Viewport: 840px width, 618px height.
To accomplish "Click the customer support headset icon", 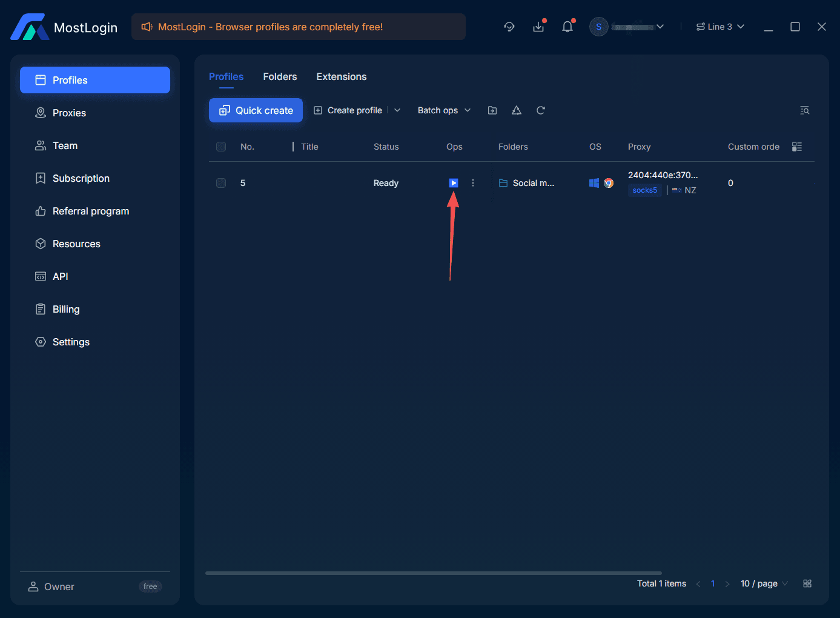I will click(x=509, y=27).
